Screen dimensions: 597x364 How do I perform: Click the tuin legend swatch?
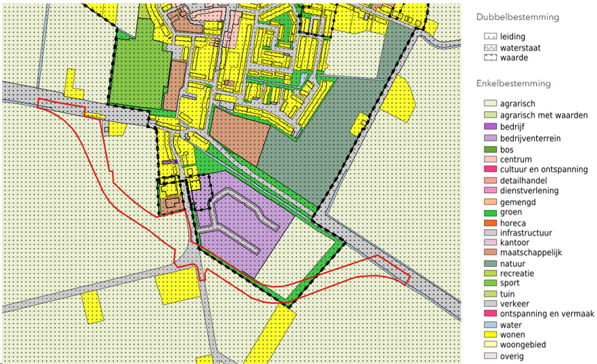pyautogui.click(x=491, y=294)
